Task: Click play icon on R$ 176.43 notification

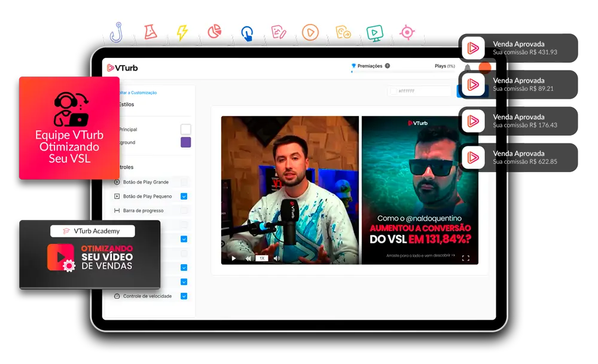Action: click(x=473, y=121)
